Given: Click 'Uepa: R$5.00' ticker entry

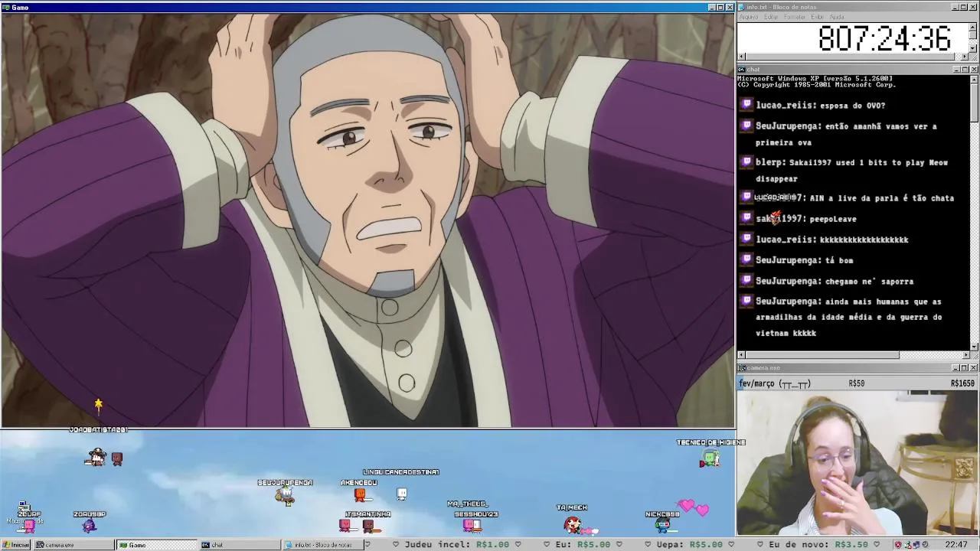Looking at the screenshot, I should 689,545.
